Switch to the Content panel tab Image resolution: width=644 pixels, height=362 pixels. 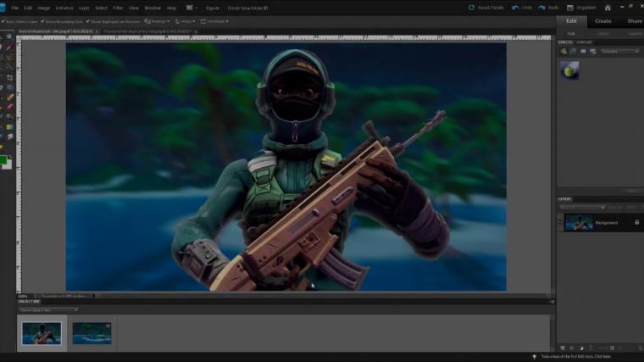point(584,42)
